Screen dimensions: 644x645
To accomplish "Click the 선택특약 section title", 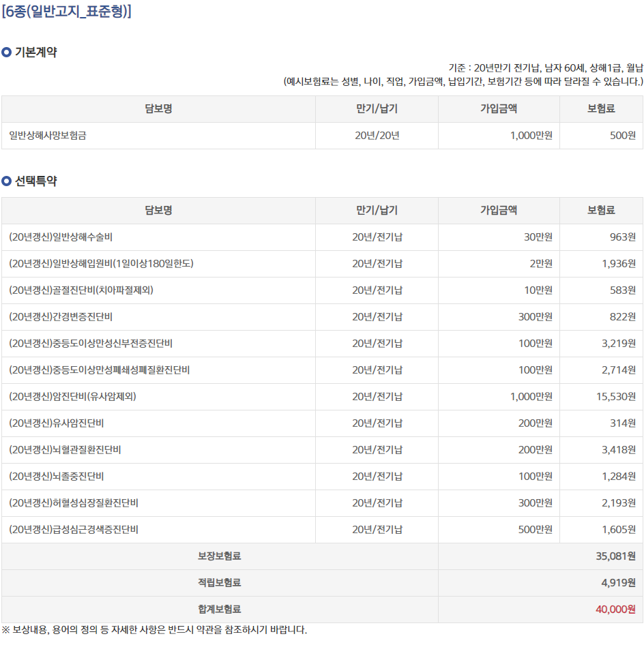I will [x=35, y=181].
